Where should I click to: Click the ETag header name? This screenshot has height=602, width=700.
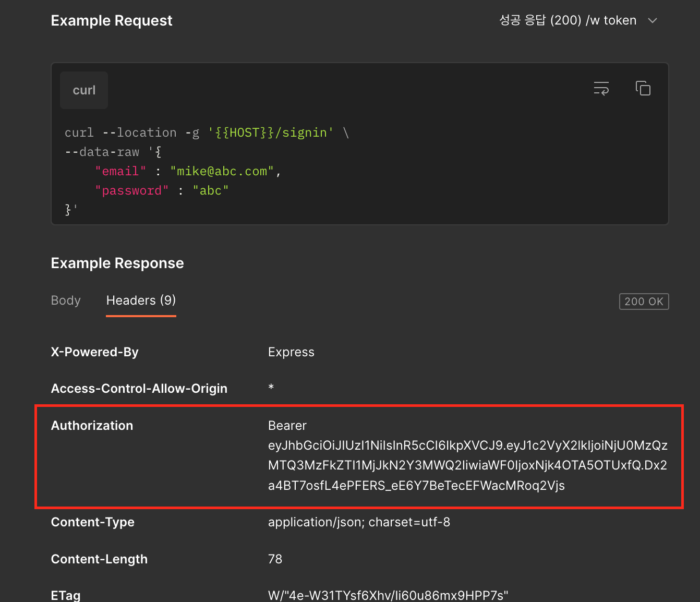click(66, 595)
